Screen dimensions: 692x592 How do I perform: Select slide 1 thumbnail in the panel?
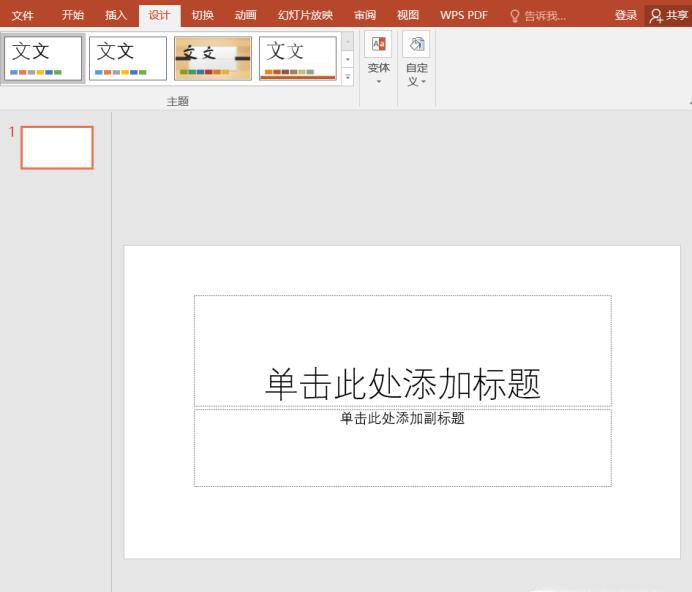[x=57, y=148]
